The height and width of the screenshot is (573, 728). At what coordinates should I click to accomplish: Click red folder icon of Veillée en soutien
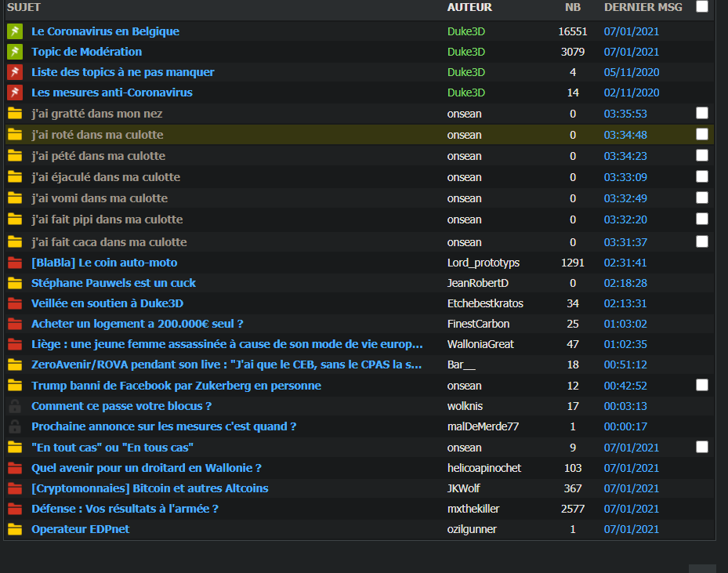pos(15,303)
